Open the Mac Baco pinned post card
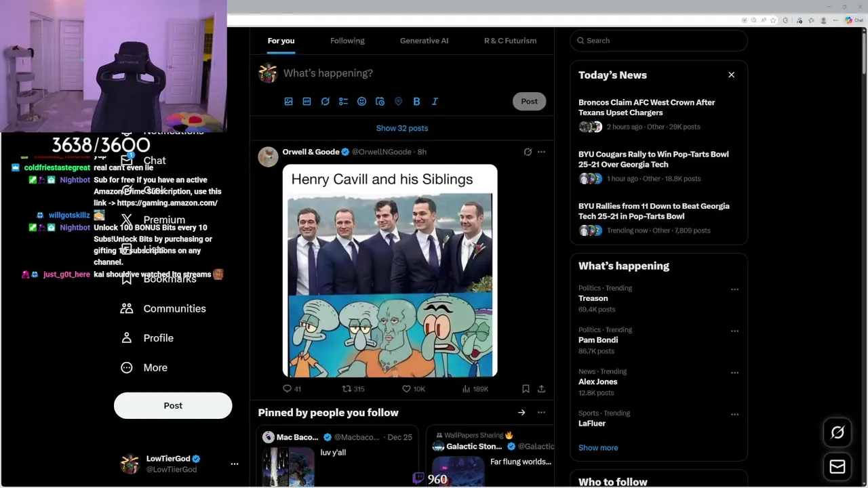The width and height of the screenshot is (868, 488). coord(338,457)
